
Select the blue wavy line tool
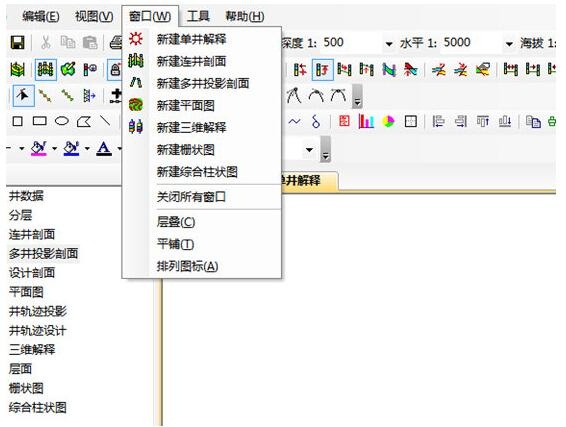click(x=295, y=121)
